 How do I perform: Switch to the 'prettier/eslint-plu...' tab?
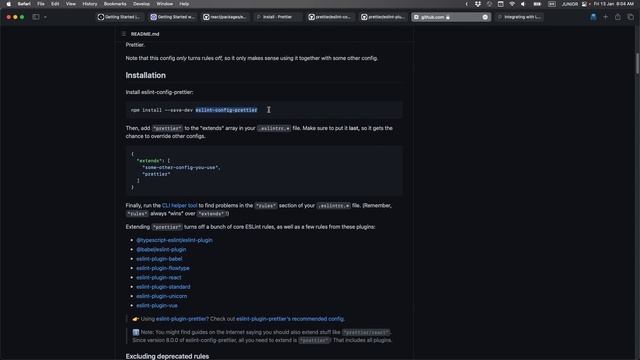click(383, 17)
